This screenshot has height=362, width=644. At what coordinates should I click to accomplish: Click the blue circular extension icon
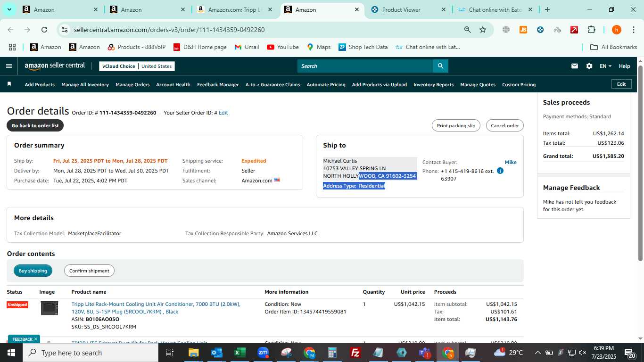tap(540, 30)
